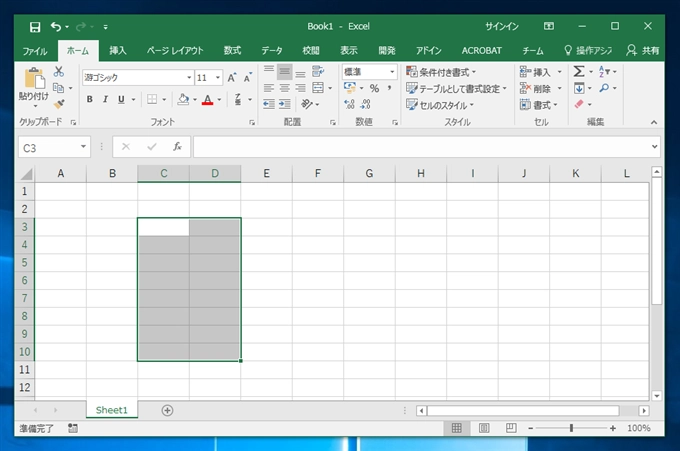Decrease font size with the small A icon

click(x=248, y=78)
